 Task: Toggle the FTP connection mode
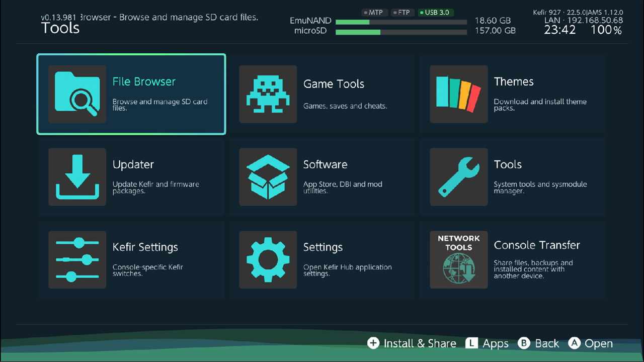click(404, 12)
